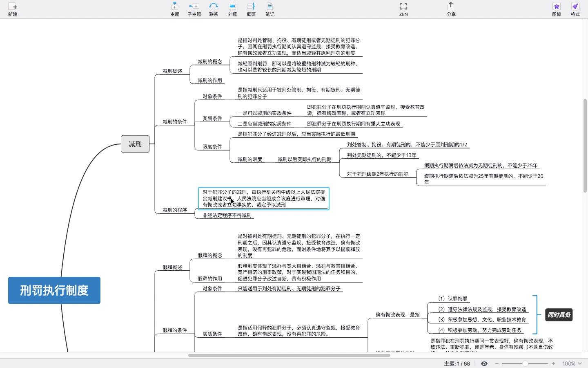Enter ZEN mode
The image size is (588, 368).
[403, 9]
